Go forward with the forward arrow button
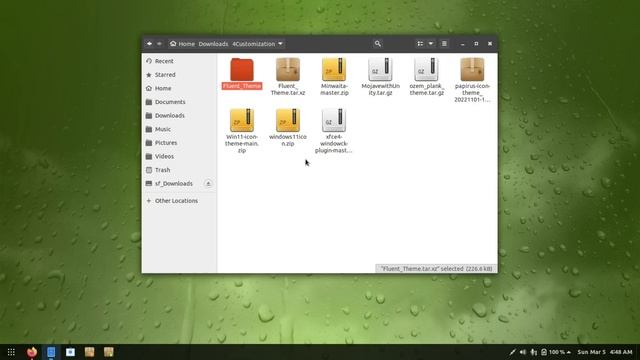Screen dimensions: 640x360 pyautogui.click(x=160, y=44)
